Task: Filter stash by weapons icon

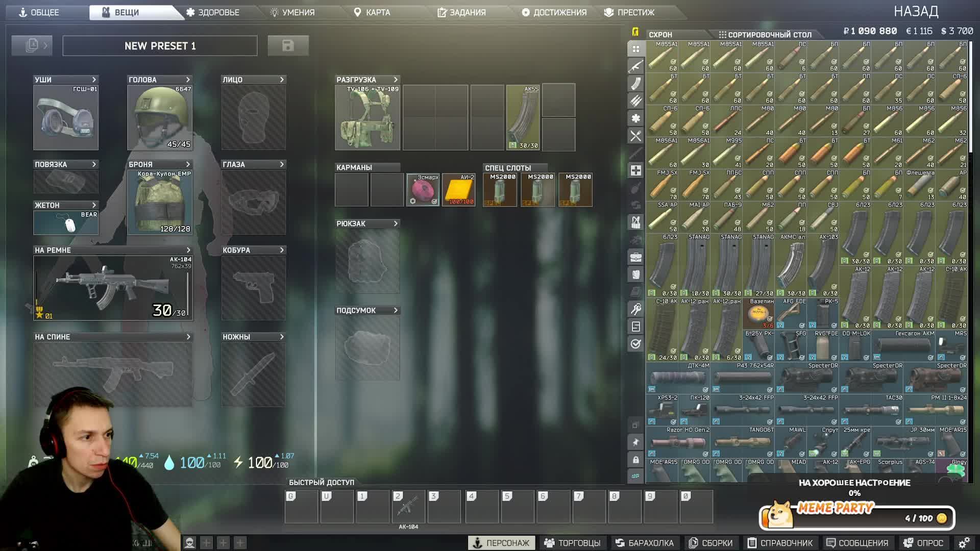Action: [635, 66]
